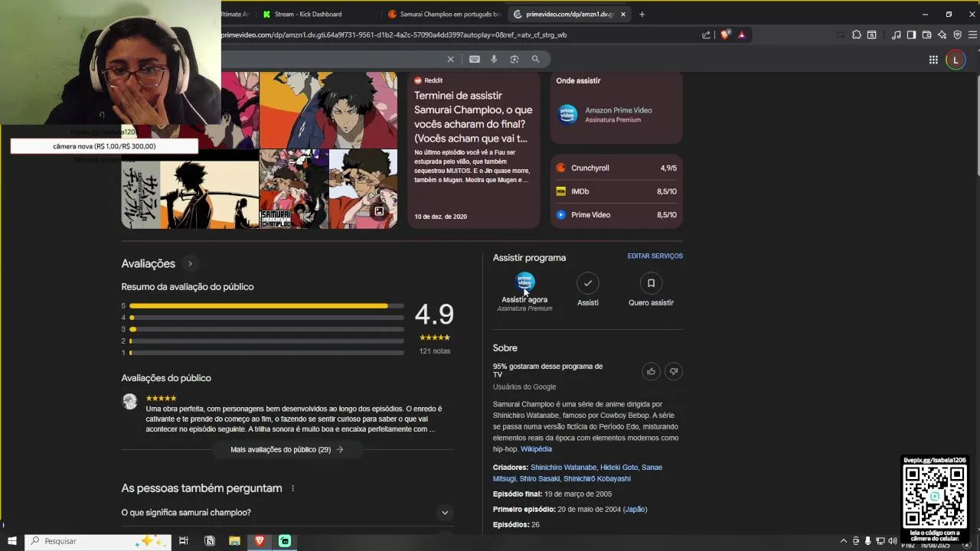
Task: Expand Avaliações section arrow
Action: click(x=190, y=263)
